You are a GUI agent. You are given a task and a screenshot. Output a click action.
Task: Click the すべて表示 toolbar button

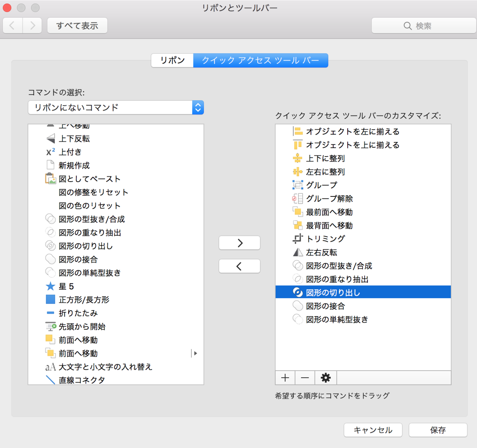[77, 26]
